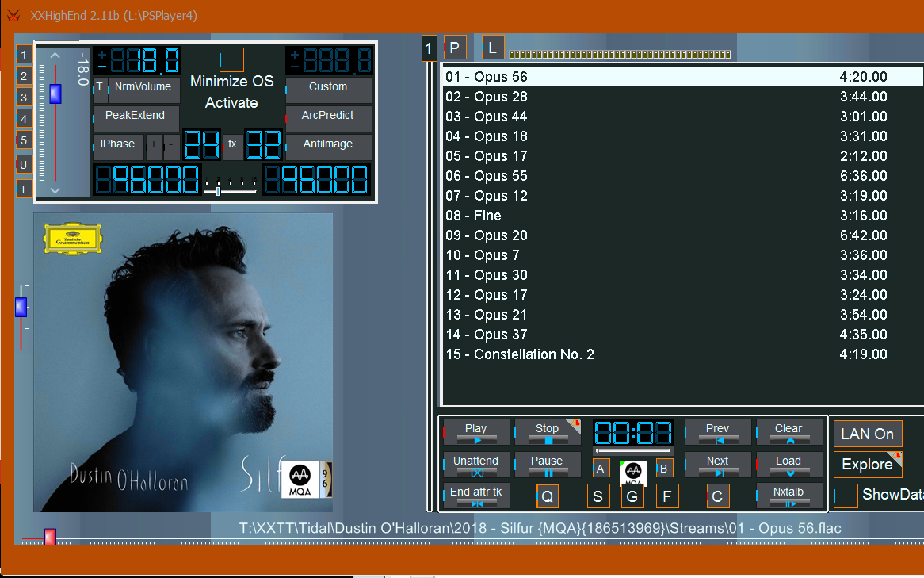Select track '01 - Opus 56'
Screen dimensions: 924x578
[683, 77]
